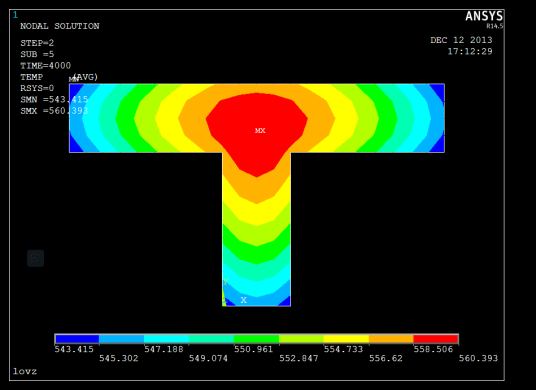Pick the red legend color band
Viewport: 536px width, 390px height.
pos(436,339)
